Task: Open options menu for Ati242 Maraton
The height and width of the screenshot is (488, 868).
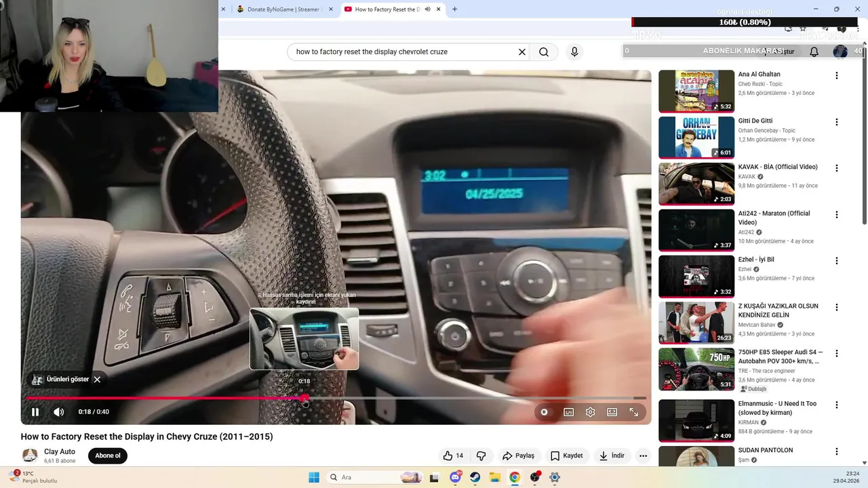Action: pos(836,215)
